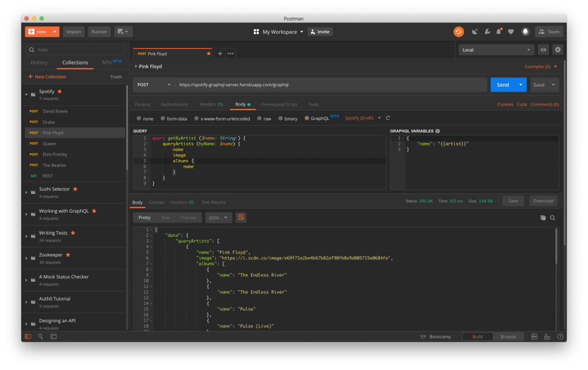The width and height of the screenshot is (588, 370).
Task: Select x-www-form-urlencoded radio option
Action: [x=196, y=118]
